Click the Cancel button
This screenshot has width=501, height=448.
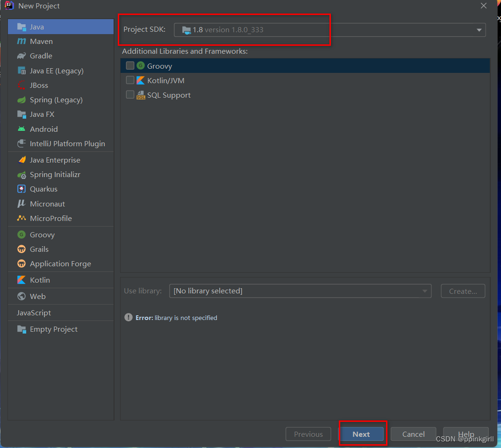tap(414, 434)
